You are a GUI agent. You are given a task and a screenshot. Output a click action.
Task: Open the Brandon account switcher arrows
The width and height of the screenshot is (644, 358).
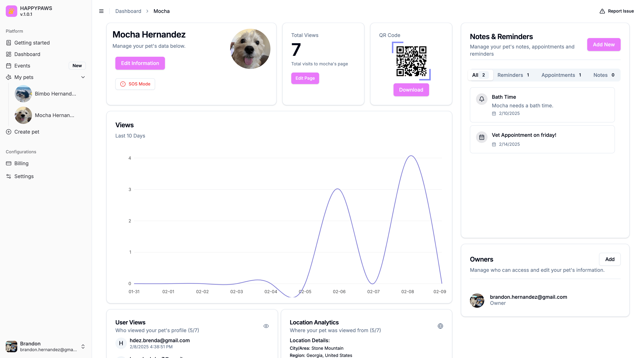83,347
